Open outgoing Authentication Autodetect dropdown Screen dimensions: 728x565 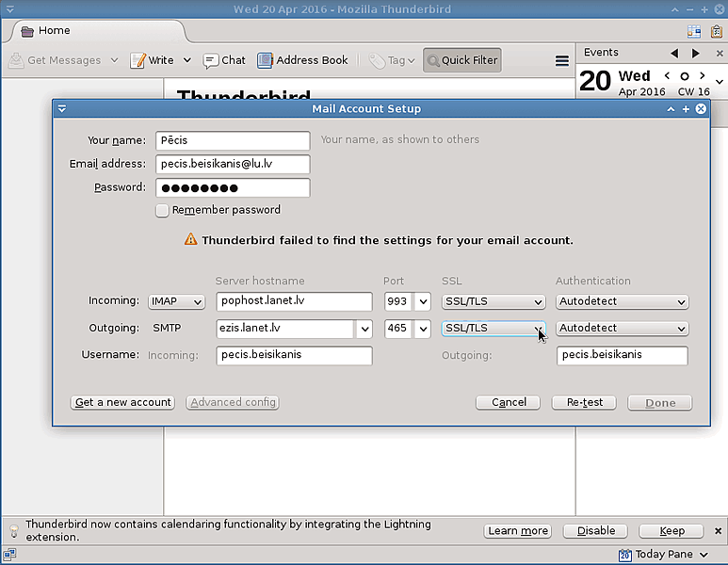pyautogui.click(x=623, y=329)
